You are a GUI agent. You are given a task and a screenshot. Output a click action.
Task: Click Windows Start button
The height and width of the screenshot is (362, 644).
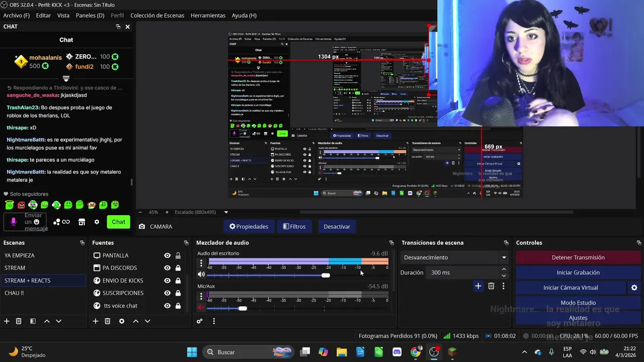click(x=192, y=352)
